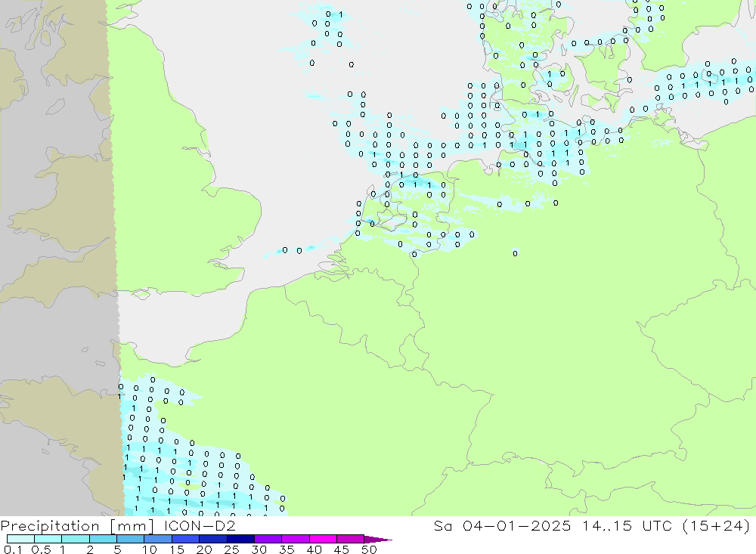Click the 35–40 mm violet legend swatch
756x554 pixels.
(x=296, y=539)
